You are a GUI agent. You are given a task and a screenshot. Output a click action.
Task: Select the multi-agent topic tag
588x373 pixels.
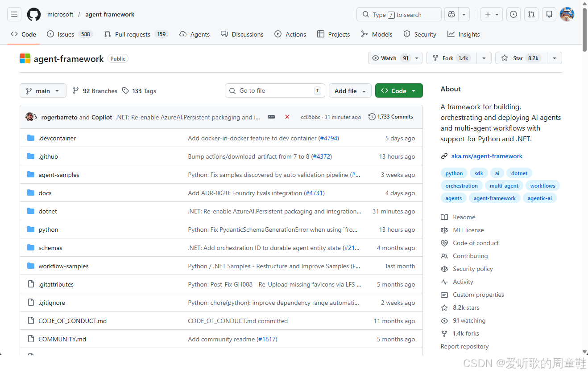coord(504,186)
